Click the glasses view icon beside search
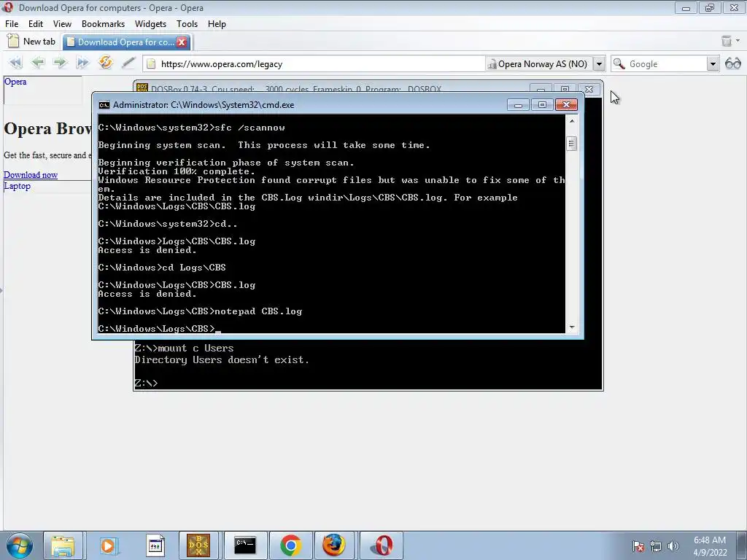The image size is (747, 560). tap(733, 63)
